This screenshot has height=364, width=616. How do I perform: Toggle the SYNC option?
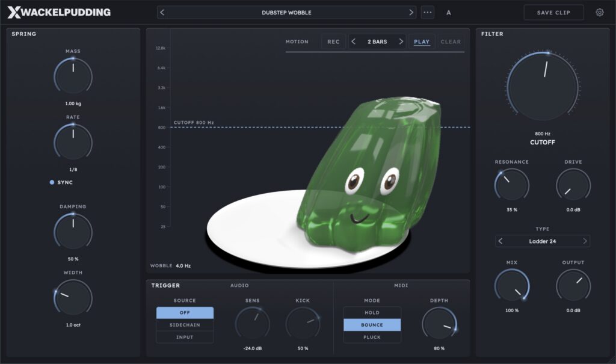[x=61, y=182]
